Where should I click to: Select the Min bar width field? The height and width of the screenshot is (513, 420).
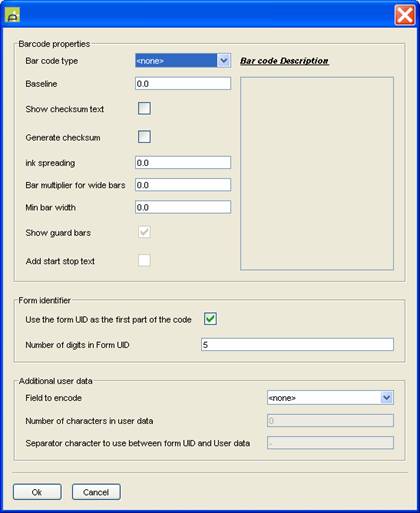(x=183, y=207)
